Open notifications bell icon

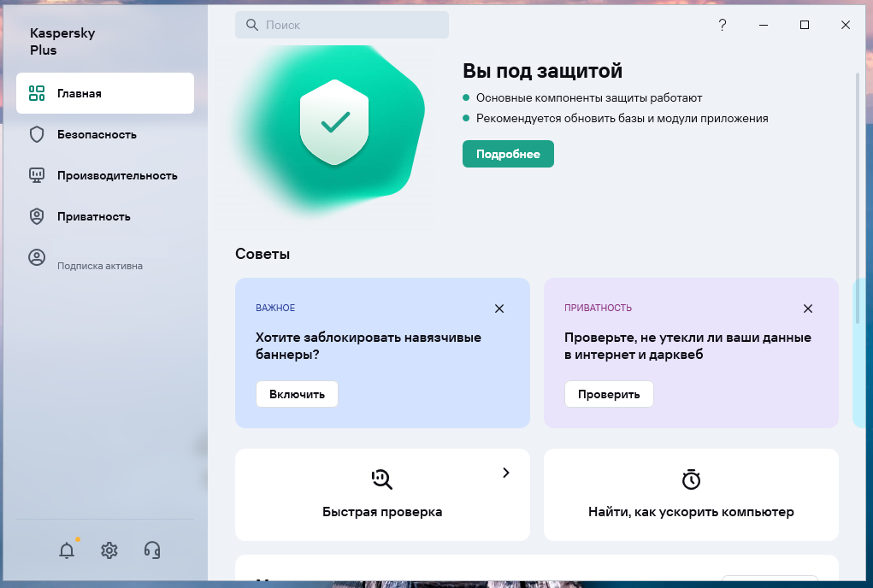click(x=67, y=550)
